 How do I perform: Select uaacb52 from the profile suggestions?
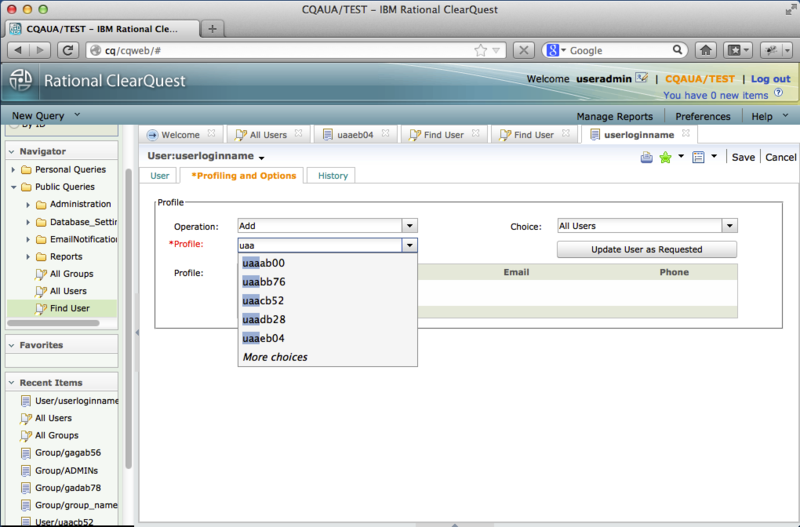click(x=328, y=301)
